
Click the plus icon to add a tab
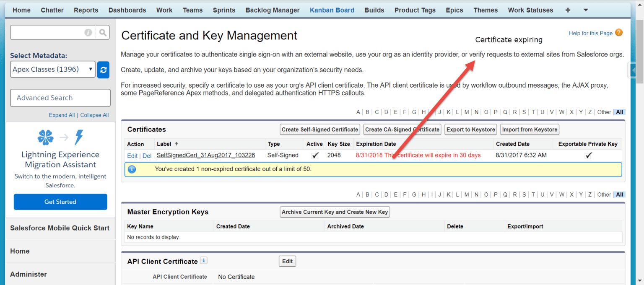point(568,10)
